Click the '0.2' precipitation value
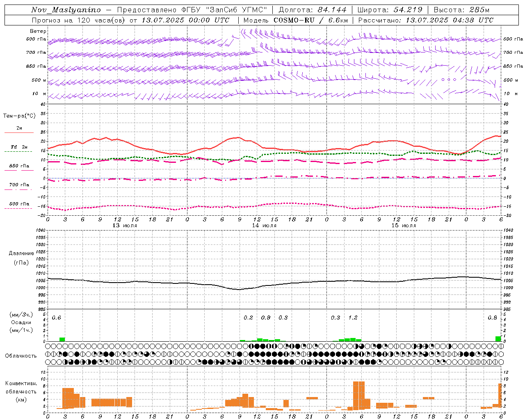Screen dimensions: 525x420 pos(248,318)
